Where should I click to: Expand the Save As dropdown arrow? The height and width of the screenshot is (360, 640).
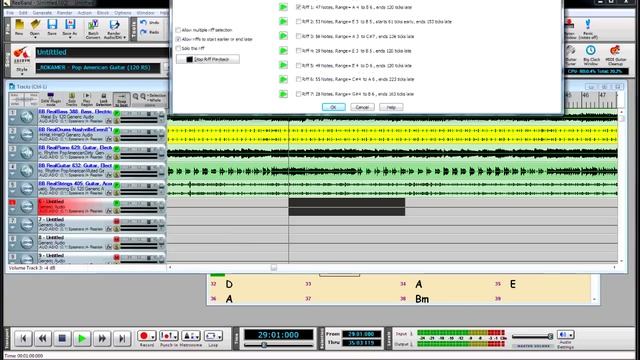(x=70, y=38)
